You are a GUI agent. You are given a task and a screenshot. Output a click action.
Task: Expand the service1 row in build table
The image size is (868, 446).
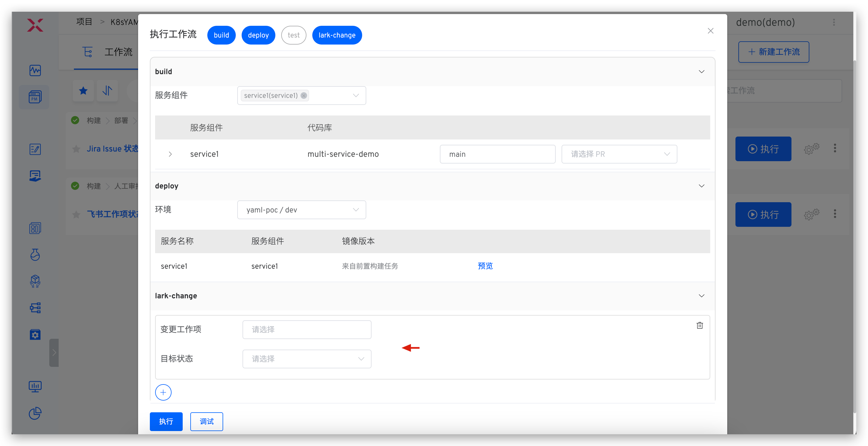point(170,154)
